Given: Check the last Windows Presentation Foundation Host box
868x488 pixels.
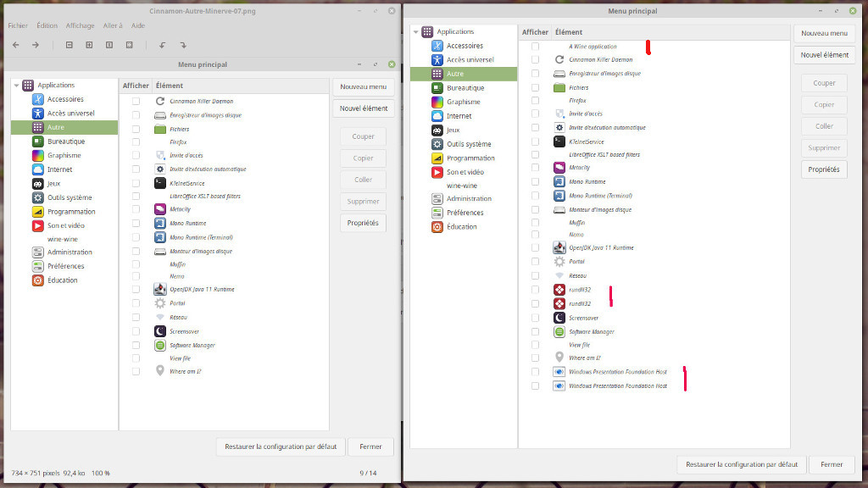Looking at the screenshot, I should click(x=535, y=385).
